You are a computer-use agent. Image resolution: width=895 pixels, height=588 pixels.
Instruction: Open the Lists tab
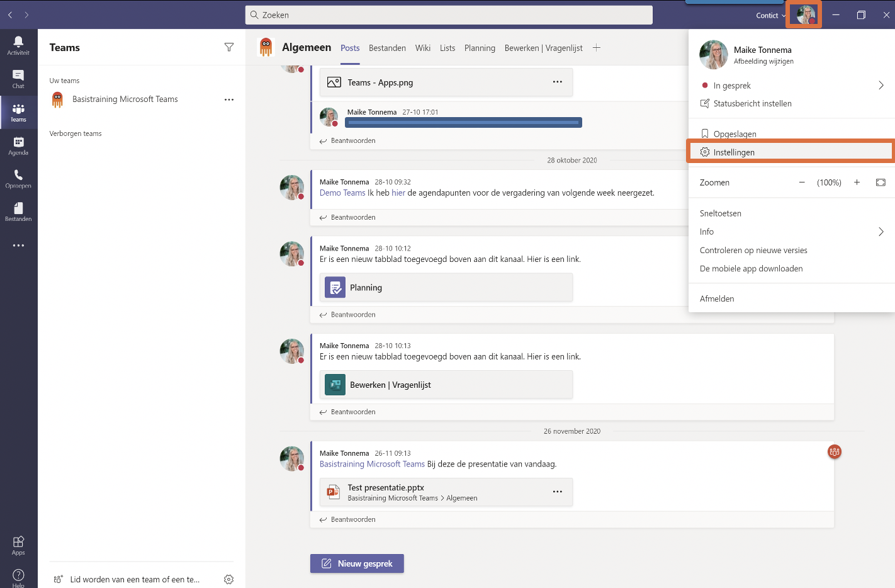point(447,48)
